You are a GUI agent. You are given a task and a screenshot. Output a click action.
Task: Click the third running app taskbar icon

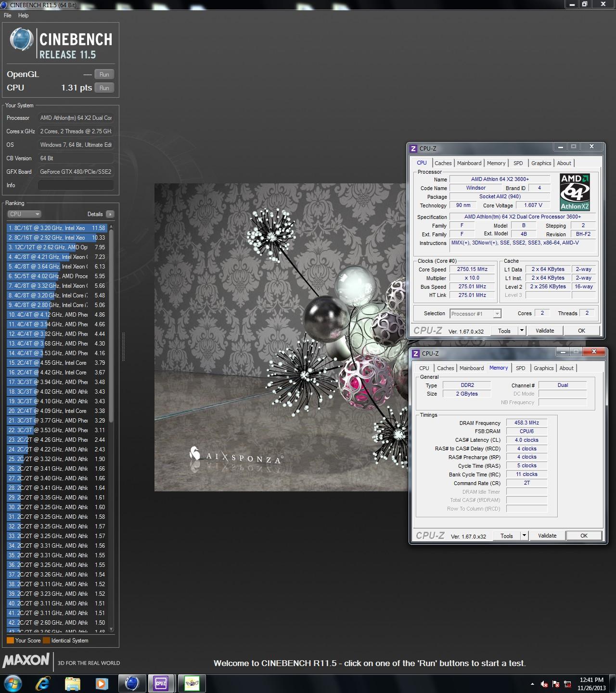coord(192,683)
